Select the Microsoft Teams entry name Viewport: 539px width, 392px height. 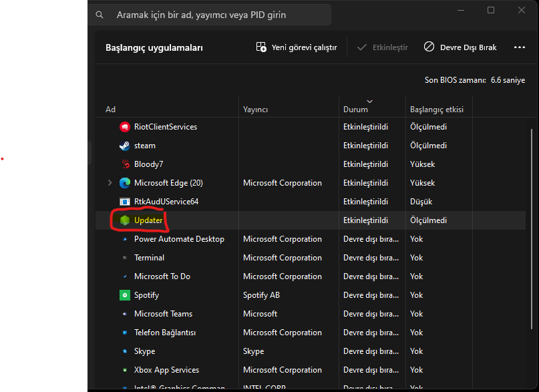163,314
